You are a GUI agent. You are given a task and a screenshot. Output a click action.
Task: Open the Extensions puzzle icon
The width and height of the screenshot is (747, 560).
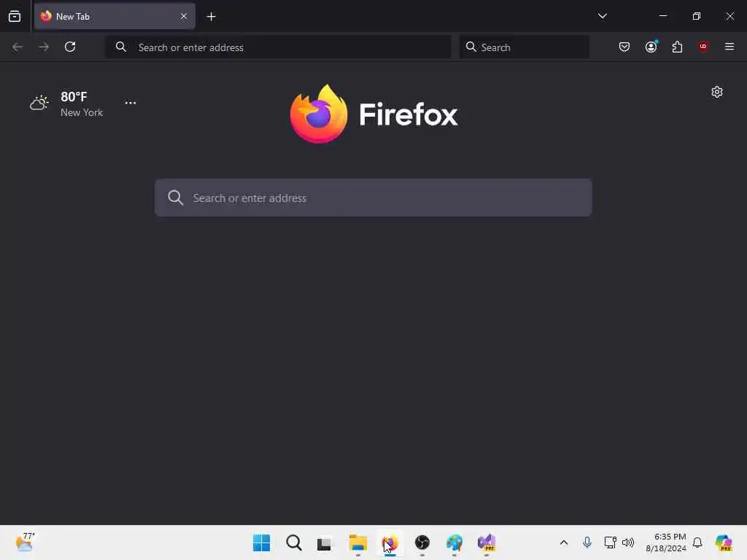[677, 47]
